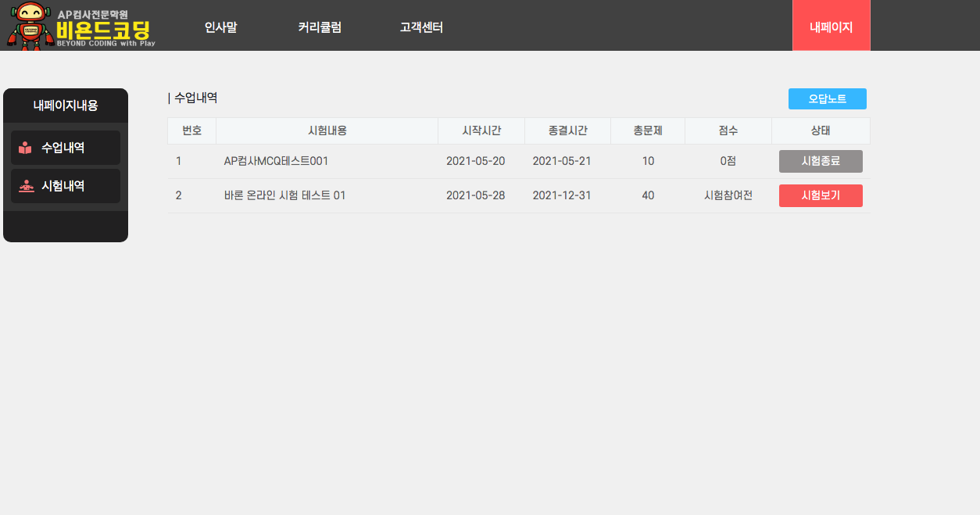Open the 오답노트 button
This screenshot has width=980, height=515.
coord(827,98)
